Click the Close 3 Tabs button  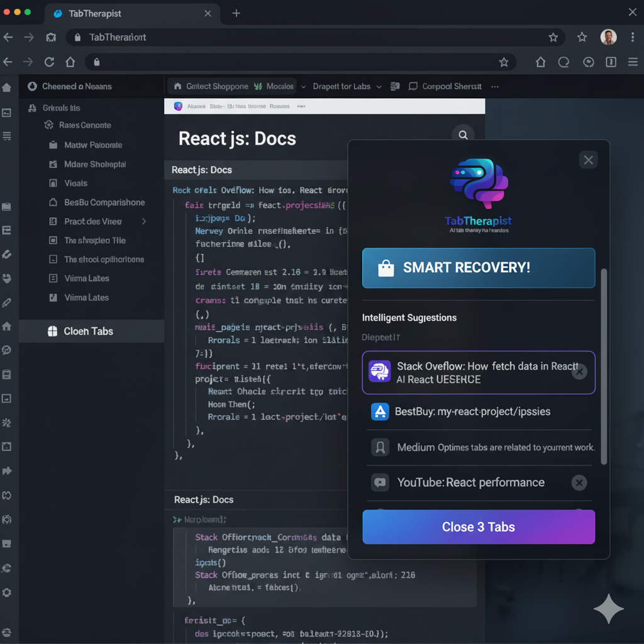pyautogui.click(x=479, y=527)
